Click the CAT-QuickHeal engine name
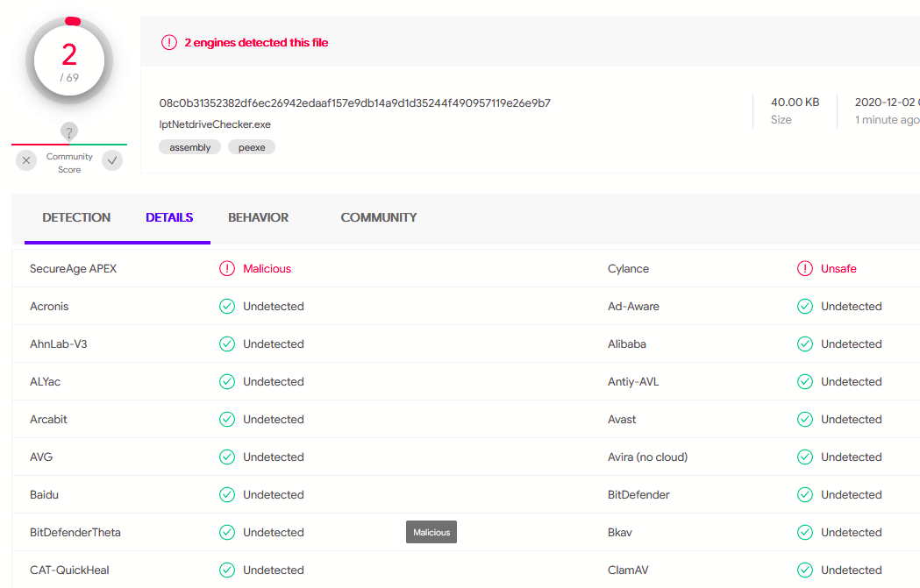920x588 pixels. pos(70,570)
